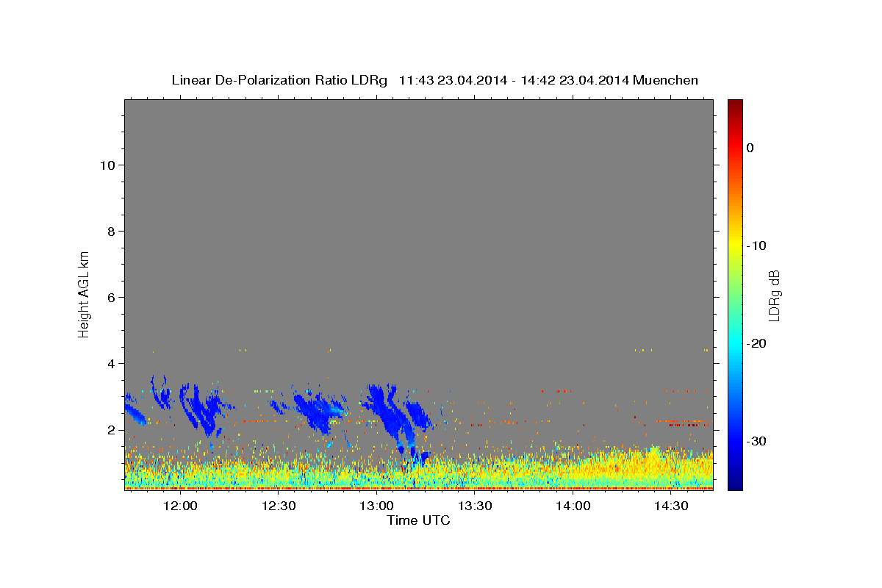Screen dimensions: 882x588
Task: Click the 14:30 time tick label
Action: tap(671, 506)
